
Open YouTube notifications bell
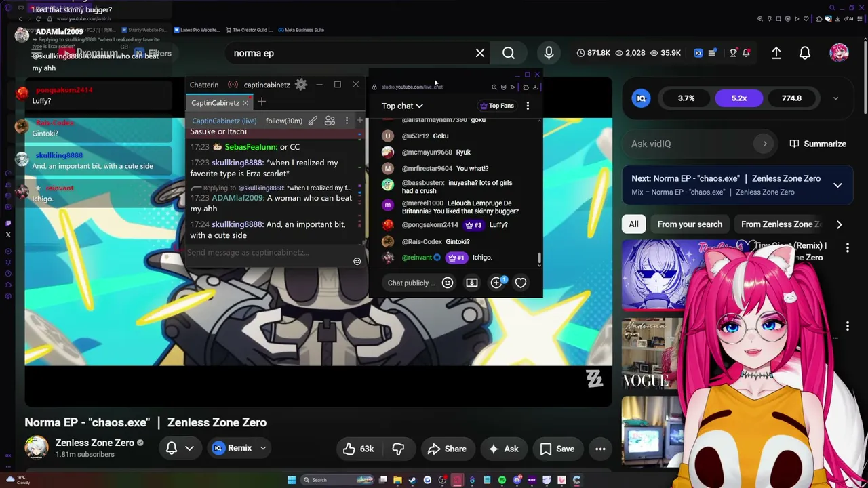(x=805, y=53)
